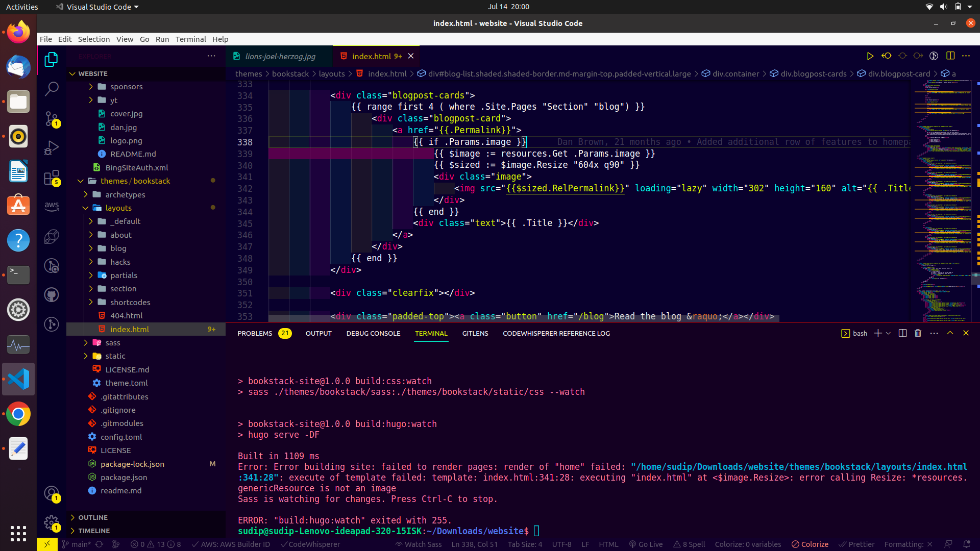
Task: Expand the sass folder
Action: pyautogui.click(x=113, y=343)
